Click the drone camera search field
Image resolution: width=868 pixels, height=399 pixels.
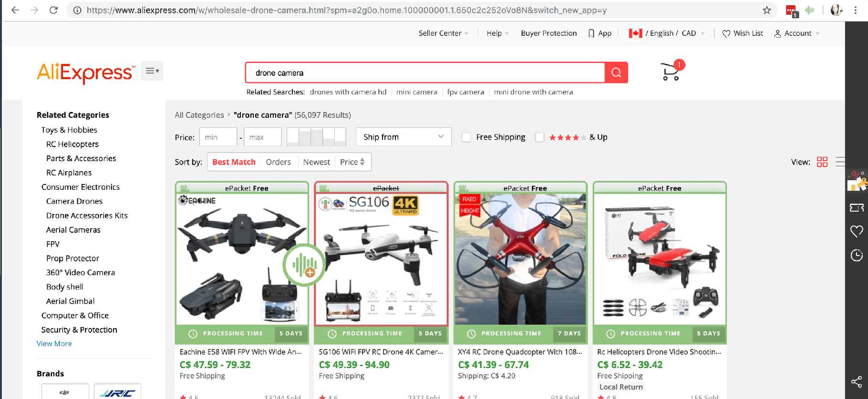[x=425, y=72]
